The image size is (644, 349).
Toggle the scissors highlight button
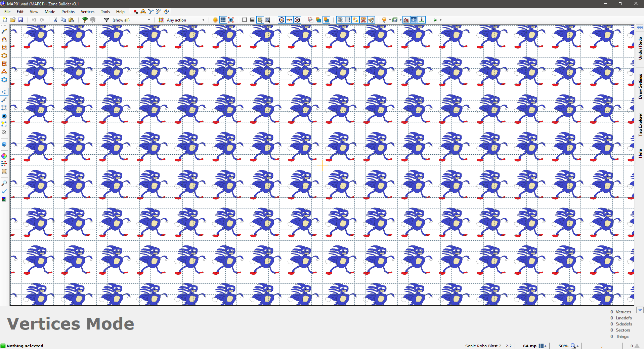[x=363, y=20]
